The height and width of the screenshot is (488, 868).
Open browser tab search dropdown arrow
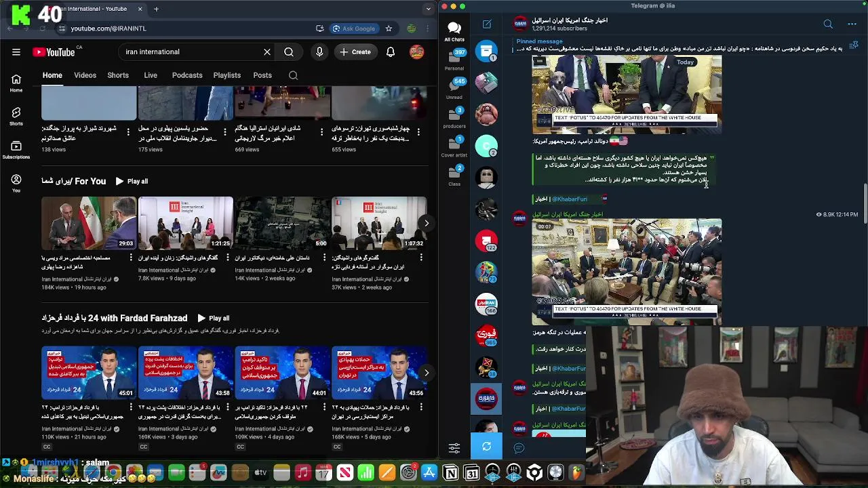coord(428,9)
